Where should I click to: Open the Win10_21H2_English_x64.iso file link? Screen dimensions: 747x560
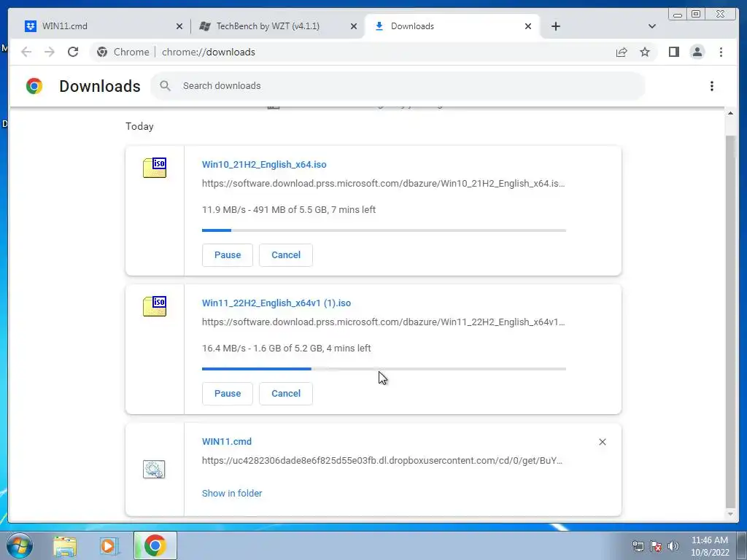[x=264, y=164]
